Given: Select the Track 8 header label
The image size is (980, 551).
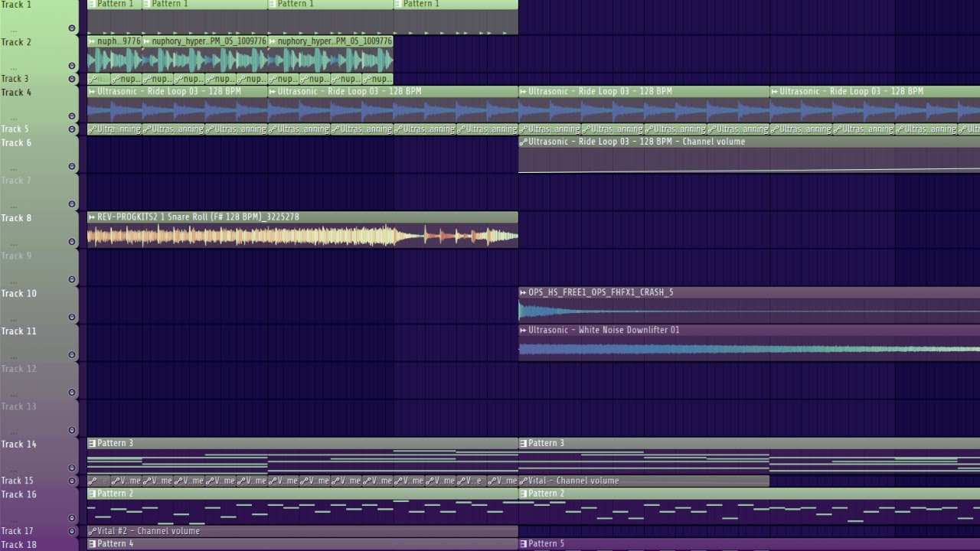Looking at the screenshot, I should point(16,218).
